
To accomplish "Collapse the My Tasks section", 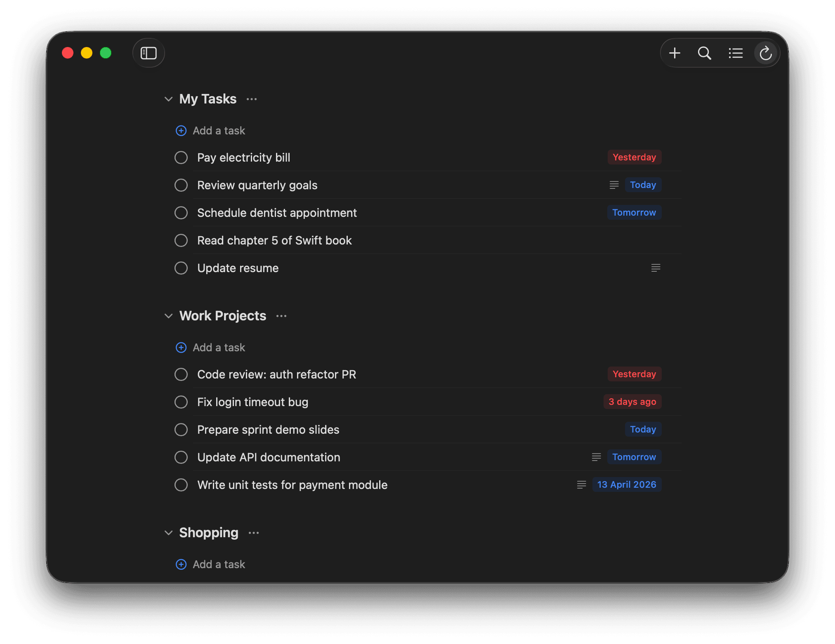I will coord(168,99).
